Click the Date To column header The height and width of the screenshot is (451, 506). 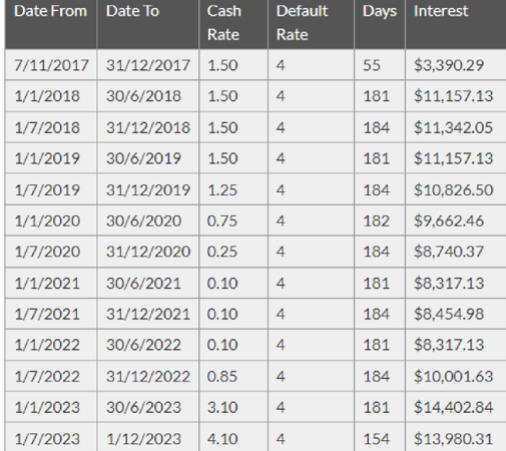(x=148, y=24)
